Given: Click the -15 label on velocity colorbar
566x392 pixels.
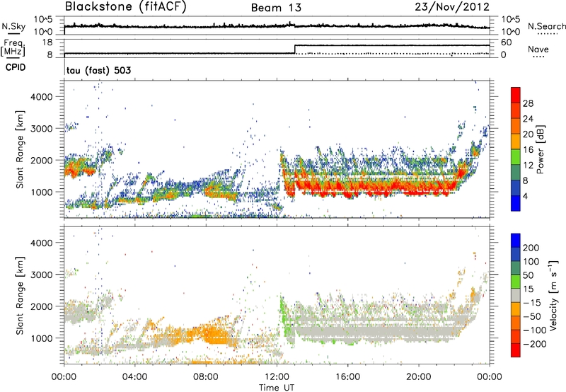Looking at the screenshot, I should click(x=532, y=303).
